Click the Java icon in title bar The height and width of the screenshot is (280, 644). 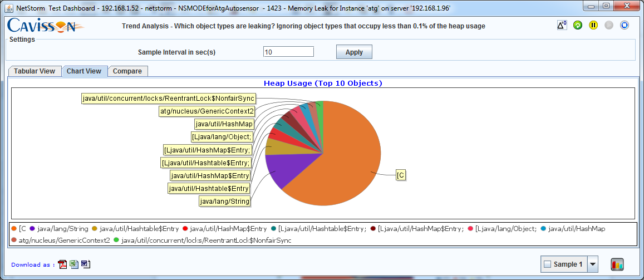[9, 7]
